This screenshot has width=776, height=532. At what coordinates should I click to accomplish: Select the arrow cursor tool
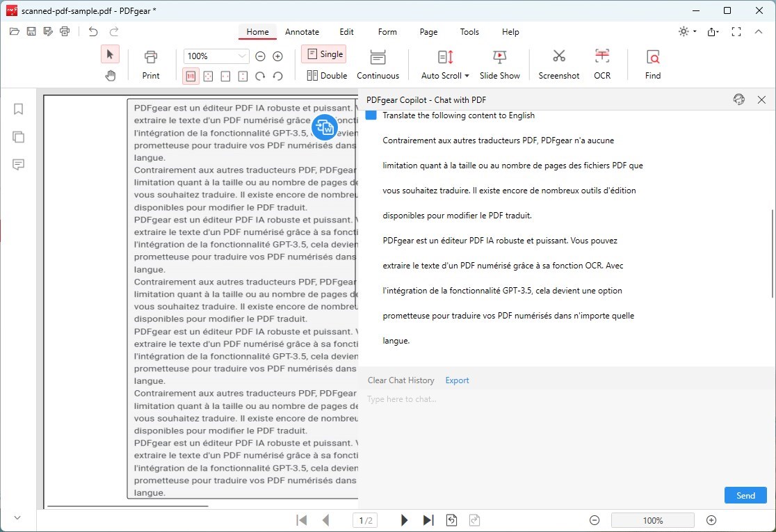(x=110, y=54)
